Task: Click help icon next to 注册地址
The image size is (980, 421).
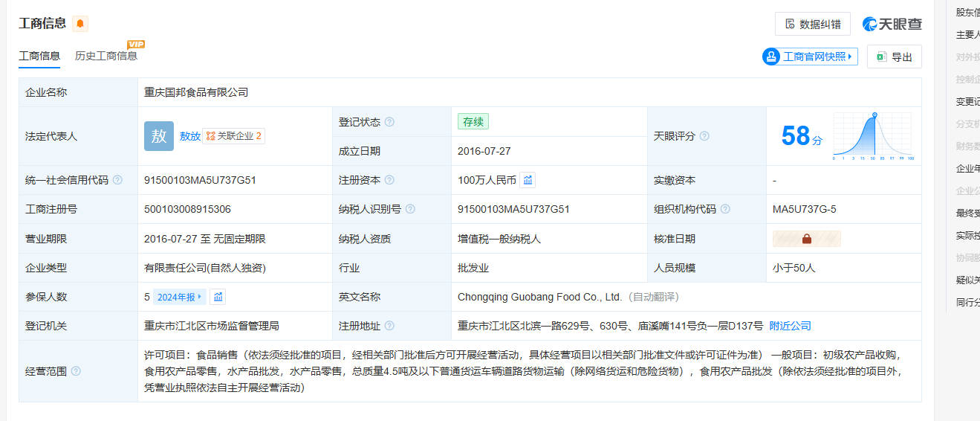Action: click(x=389, y=326)
